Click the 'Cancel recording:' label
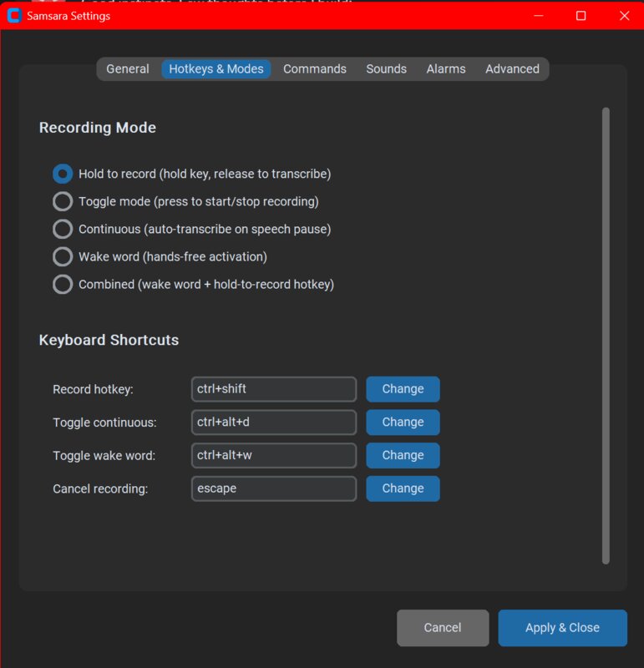Screen dimensions: 644x668 click(x=100, y=489)
